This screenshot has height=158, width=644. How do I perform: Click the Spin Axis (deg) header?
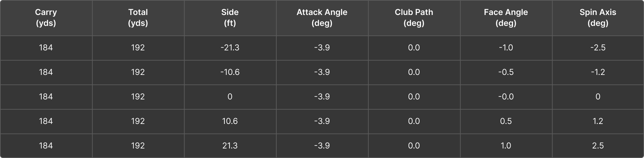point(598,18)
